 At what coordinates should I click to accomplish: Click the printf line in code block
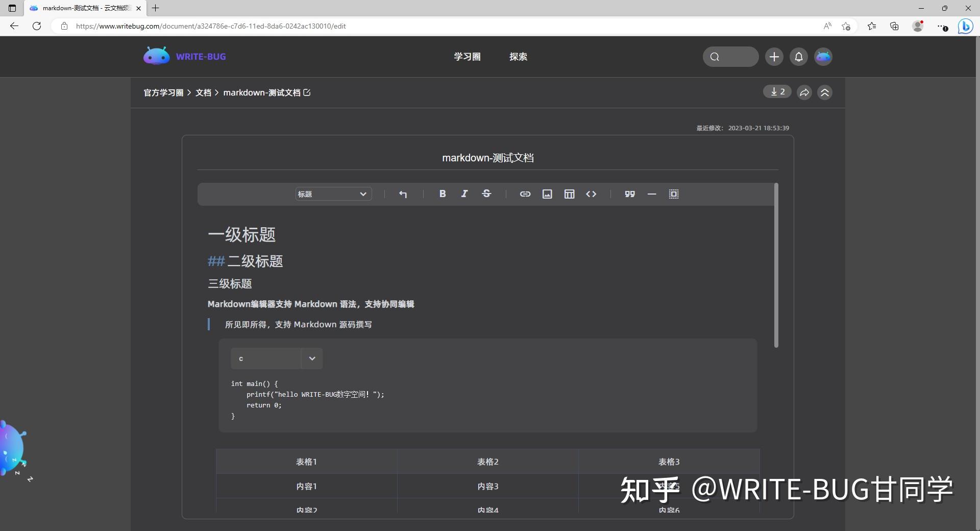[x=315, y=394]
